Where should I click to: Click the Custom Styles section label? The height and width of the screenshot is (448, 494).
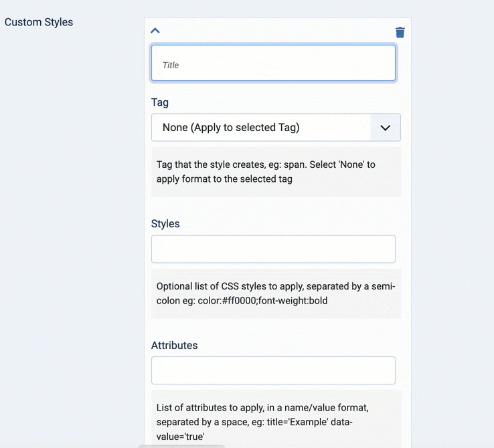39,22
